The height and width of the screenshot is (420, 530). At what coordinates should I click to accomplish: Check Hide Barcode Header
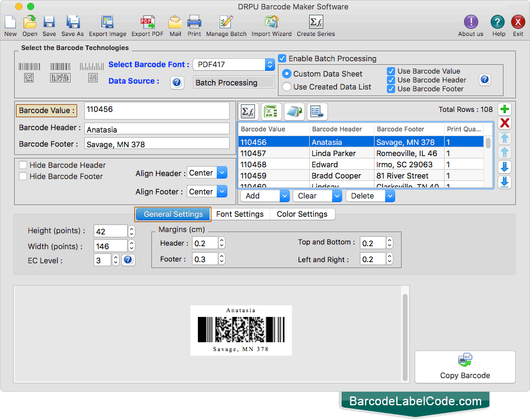[x=23, y=165]
